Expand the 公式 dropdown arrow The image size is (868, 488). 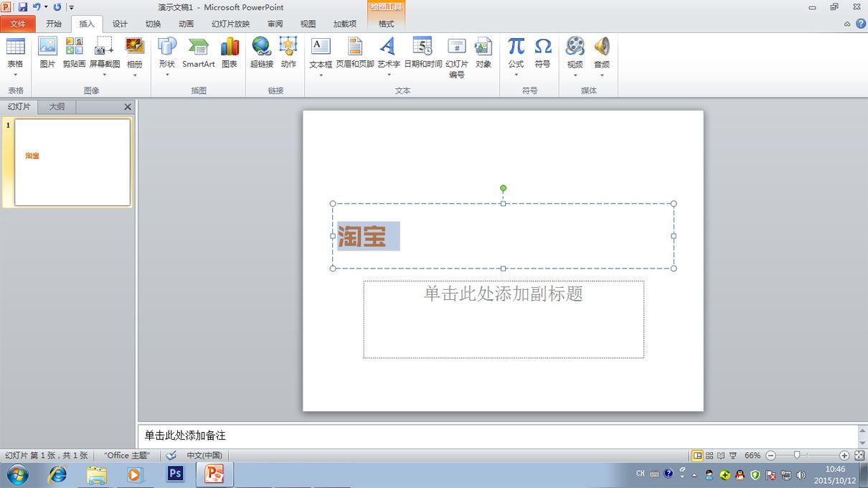click(516, 75)
